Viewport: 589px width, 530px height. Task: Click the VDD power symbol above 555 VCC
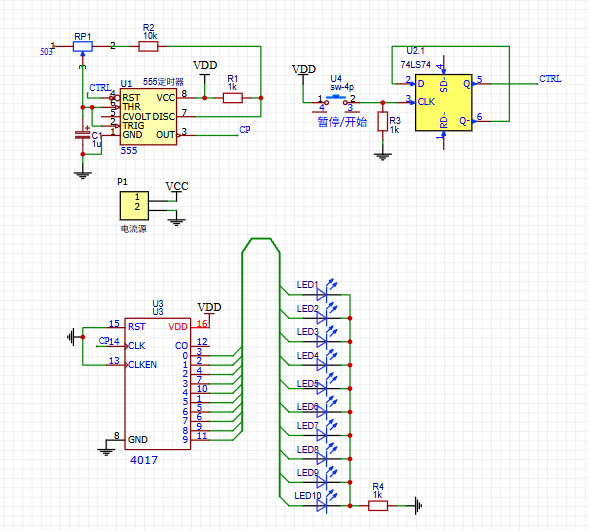click(205, 68)
